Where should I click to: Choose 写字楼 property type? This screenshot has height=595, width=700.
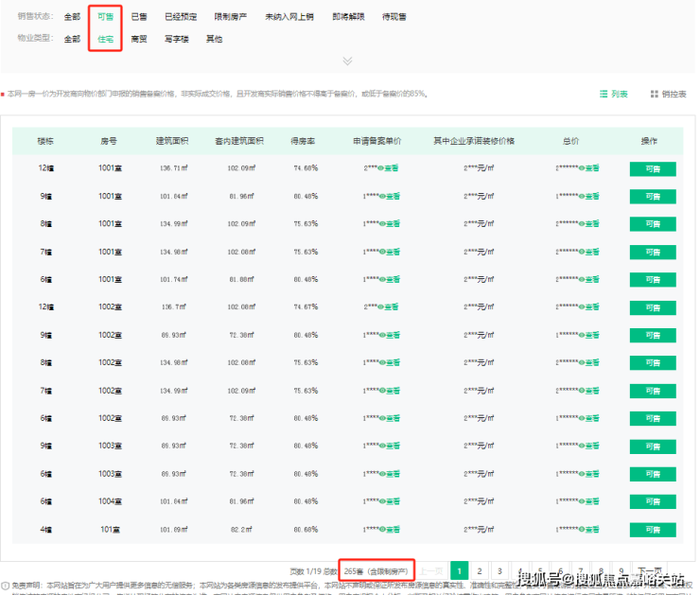click(x=177, y=40)
